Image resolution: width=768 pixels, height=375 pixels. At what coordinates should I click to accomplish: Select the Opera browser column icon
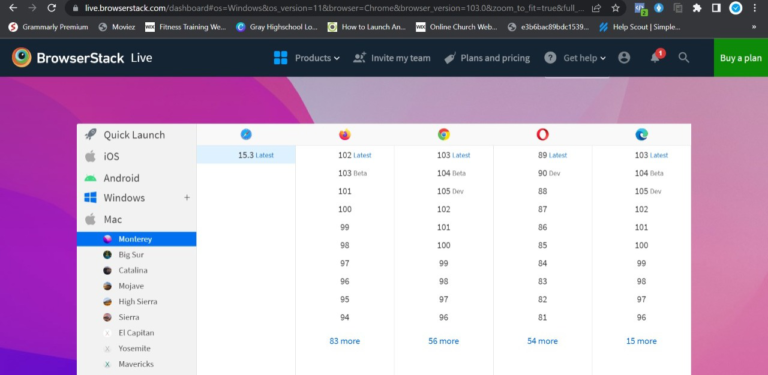click(543, 134)
